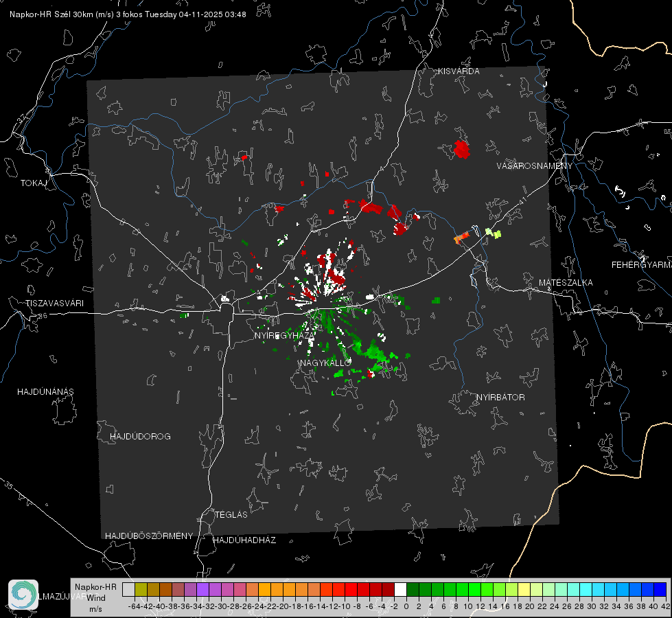Choose the pale yellow swatch between 18 and 20
Screen dimensions: 672x618
pyautogui.click(x=524, y=589)
